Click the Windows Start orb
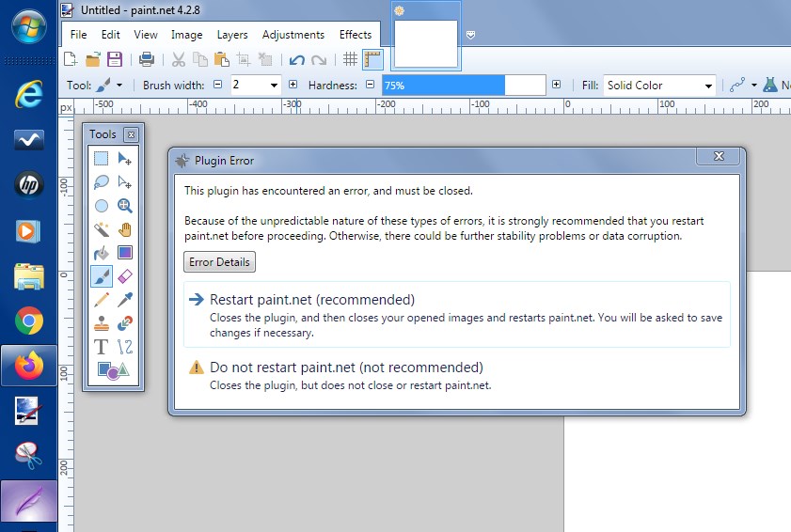This screenshot has height=532, width=791. [x=29, y=25]
